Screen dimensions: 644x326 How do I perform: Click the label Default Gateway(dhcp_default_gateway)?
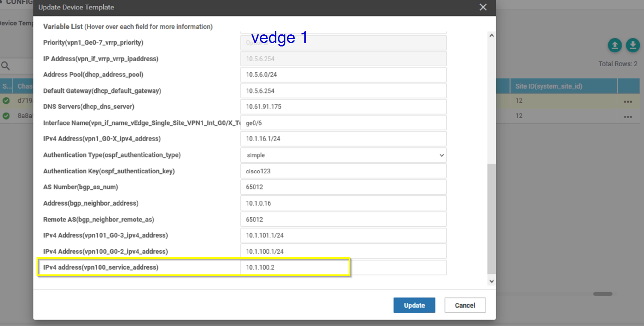point(102,91)
